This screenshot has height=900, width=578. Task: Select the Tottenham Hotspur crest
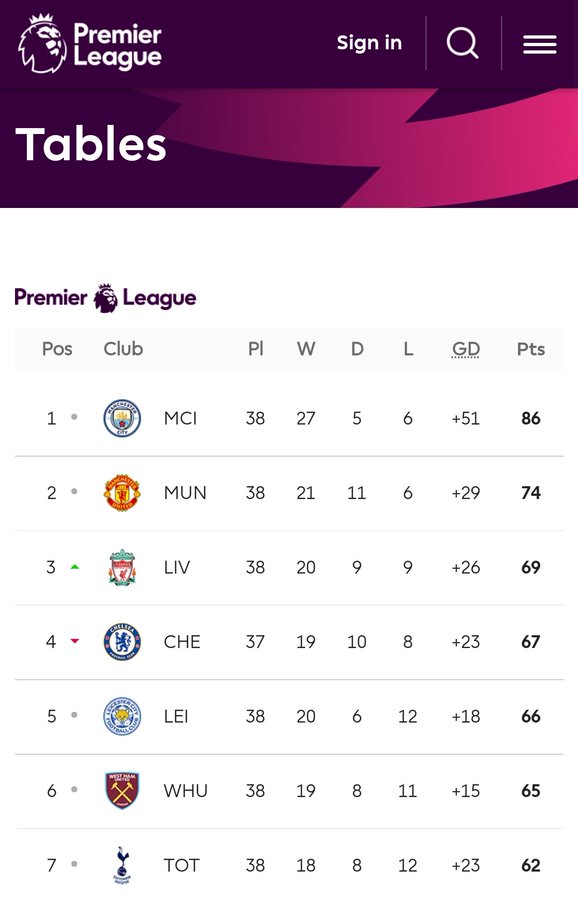[122, 865]
